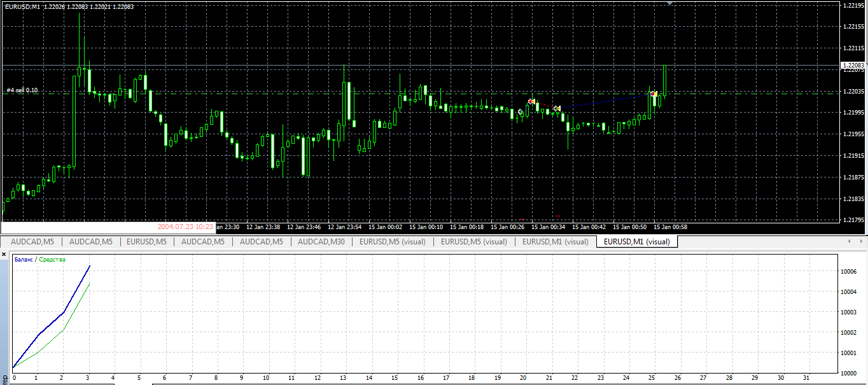This screenshot has width=868, height=385.
Task: Click the chart shift triangle at chart top
Action: [x=669, y=3]
